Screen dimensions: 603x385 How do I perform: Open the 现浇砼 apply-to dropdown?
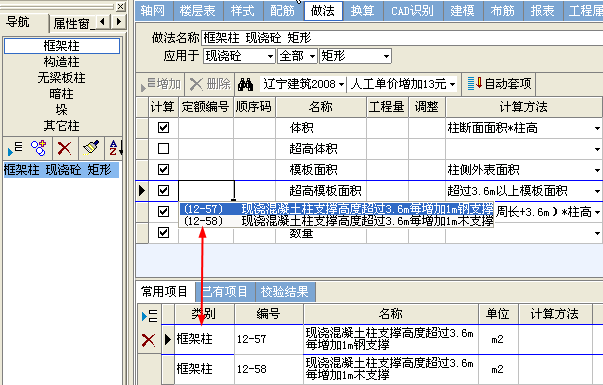click(271, 57)
